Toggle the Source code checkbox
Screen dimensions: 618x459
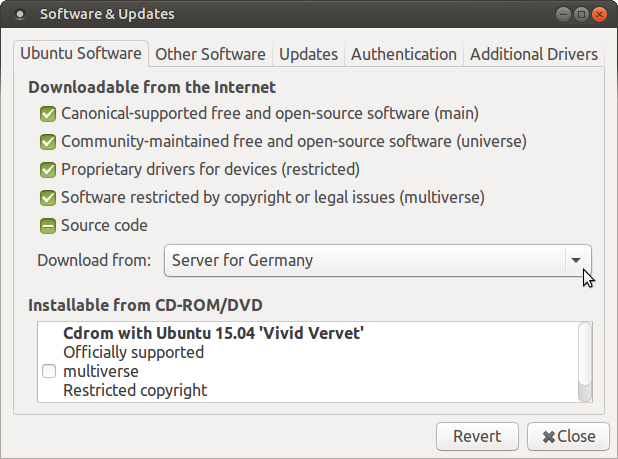pos(48,226)
